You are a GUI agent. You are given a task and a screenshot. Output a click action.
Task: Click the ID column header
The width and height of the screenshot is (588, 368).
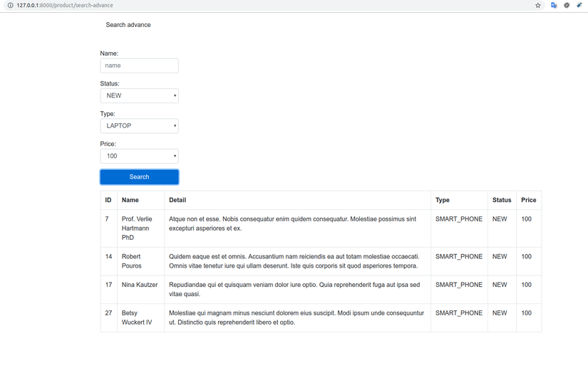(x=108, y=200)
